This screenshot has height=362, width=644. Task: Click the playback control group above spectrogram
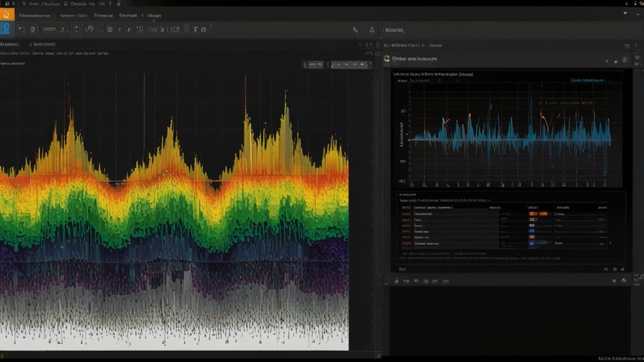351,64
